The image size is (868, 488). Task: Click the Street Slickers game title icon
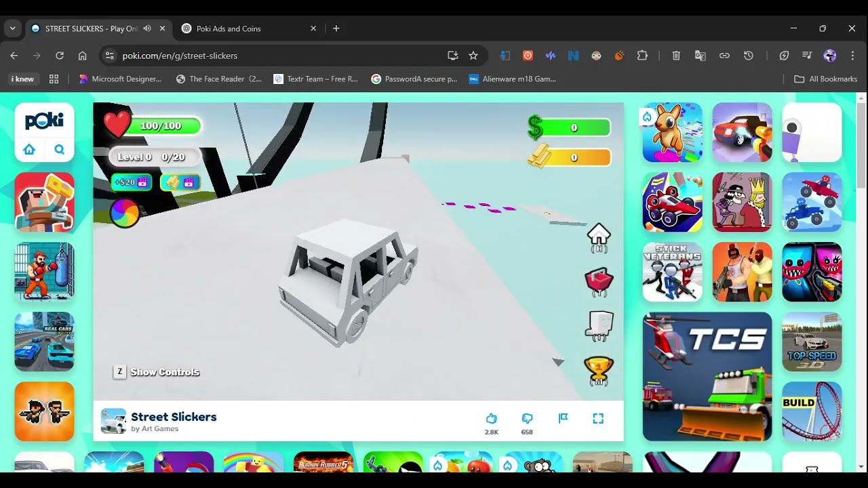pos(113,421)
